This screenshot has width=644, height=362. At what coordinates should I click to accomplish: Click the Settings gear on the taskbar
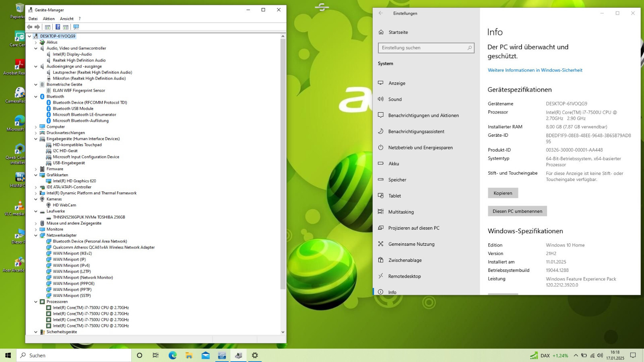(255, 355)
